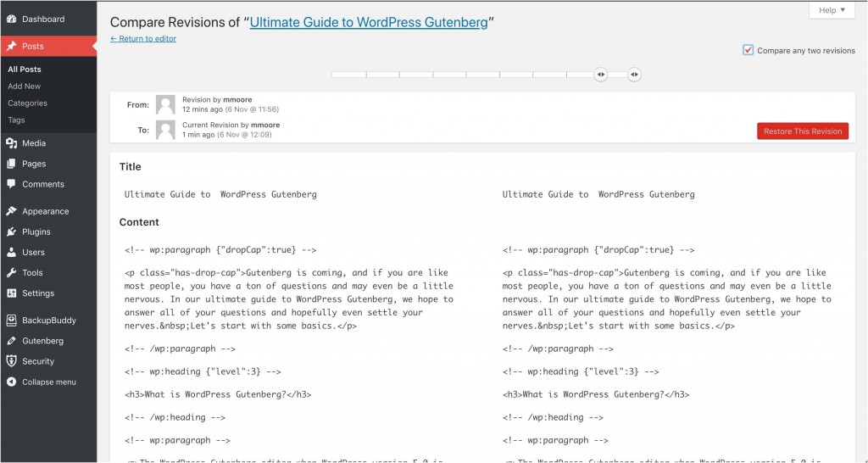Click the Content section heading
Image resolution: width=868 pixels, height=463 pixels.
[x=139, y=222]
